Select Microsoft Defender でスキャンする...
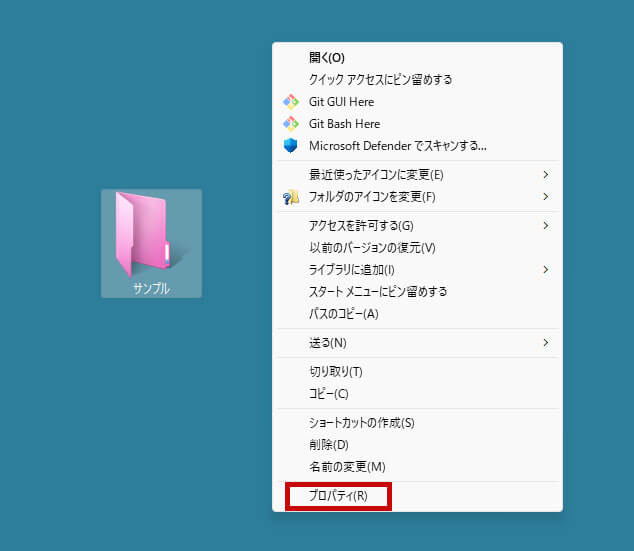This screenshot has width=634, height=551. 417,146
